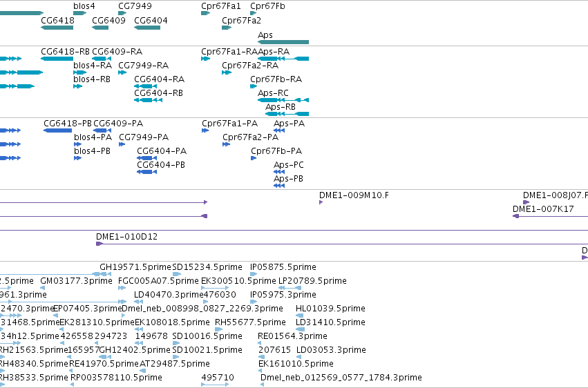Screen dimensions: 588x388
Task: Click EST GH19571.5prime
Action: coord(135,267)
